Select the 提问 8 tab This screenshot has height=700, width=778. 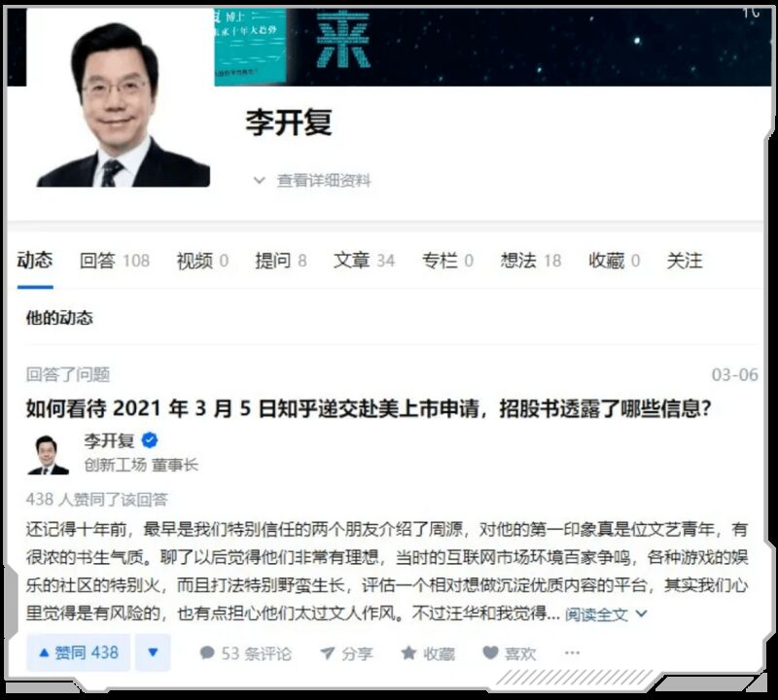click(x=281, y=261)
